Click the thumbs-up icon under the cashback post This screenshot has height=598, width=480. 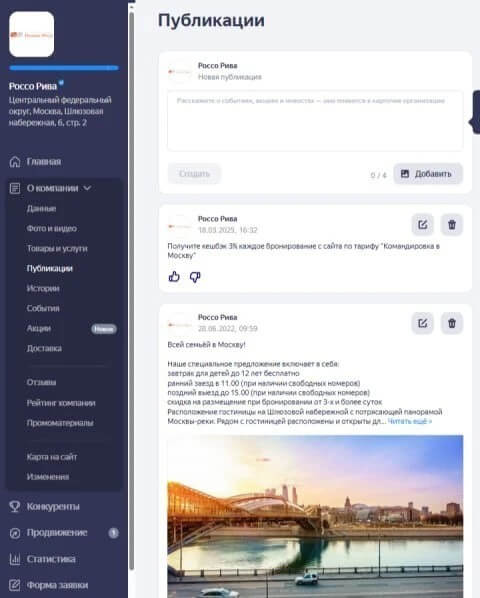174,276
